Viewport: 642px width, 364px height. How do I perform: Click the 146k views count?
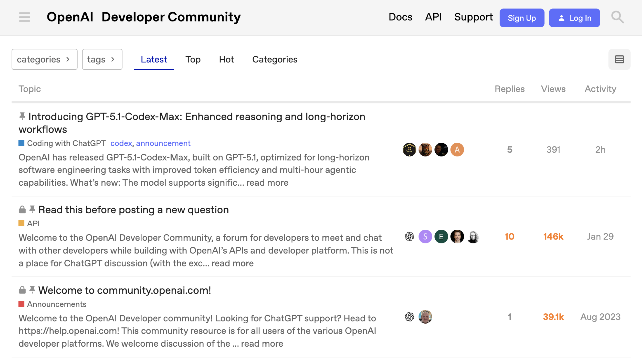[x=553, y=236]
